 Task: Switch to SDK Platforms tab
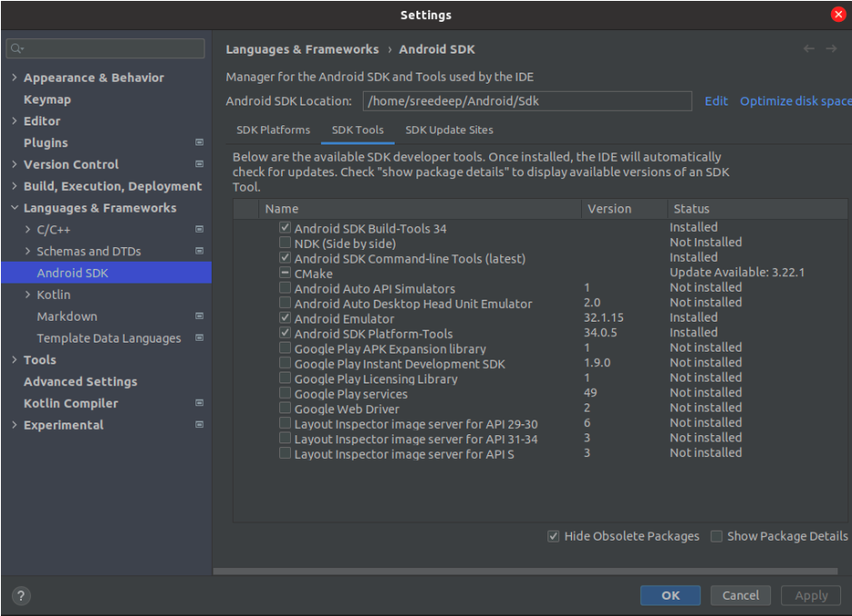click(x=274, y=130)
